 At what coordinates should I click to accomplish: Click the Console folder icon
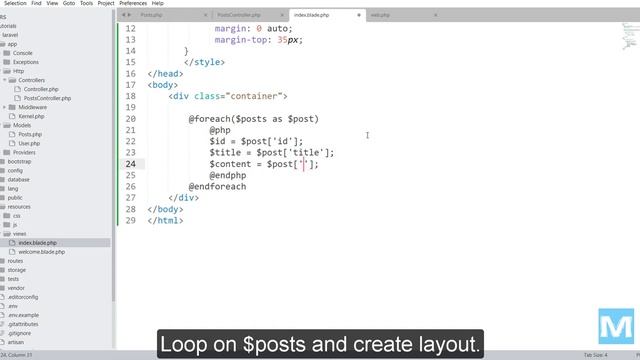[7, 53]
